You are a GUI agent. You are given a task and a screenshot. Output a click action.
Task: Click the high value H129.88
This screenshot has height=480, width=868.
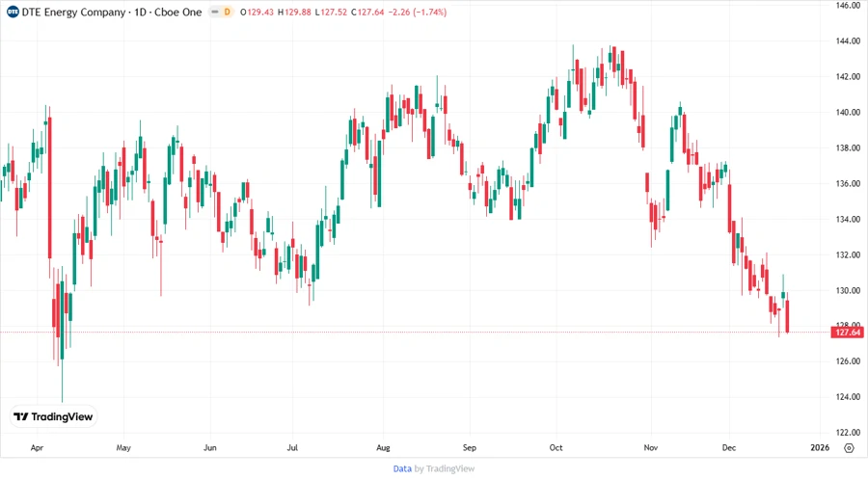coord(294,13)
